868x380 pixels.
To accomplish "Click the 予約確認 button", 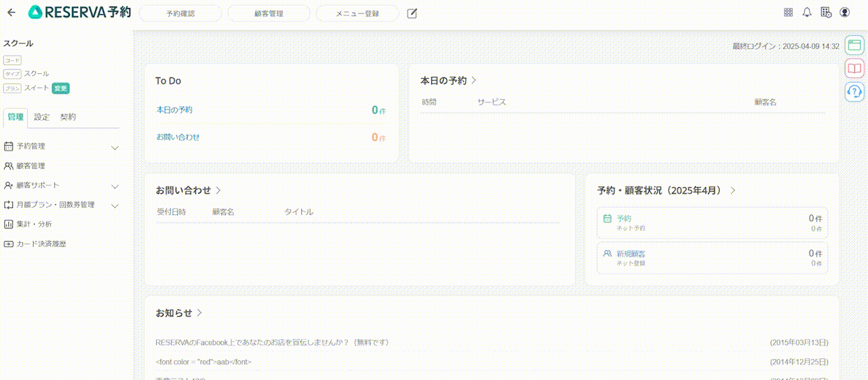I will [x=180, y=13].
